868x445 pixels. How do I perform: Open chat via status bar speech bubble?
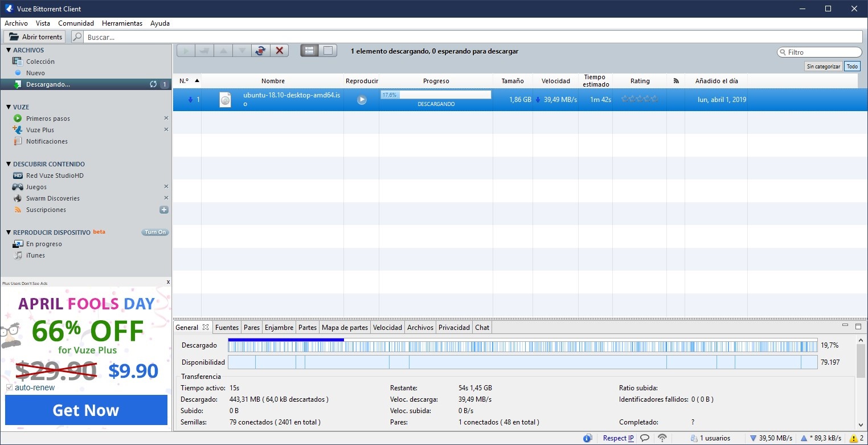[645, 438]
